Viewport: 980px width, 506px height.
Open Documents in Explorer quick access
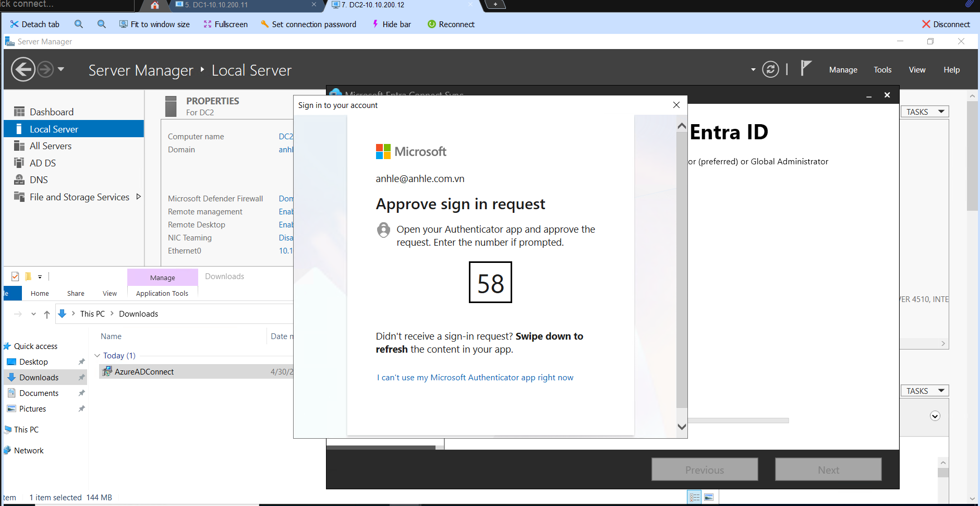tap(39, 393)
